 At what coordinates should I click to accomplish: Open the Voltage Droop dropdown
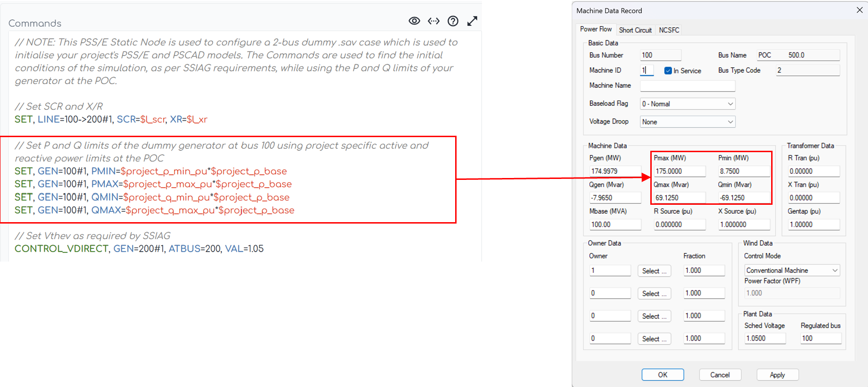[x=687, y=122]
